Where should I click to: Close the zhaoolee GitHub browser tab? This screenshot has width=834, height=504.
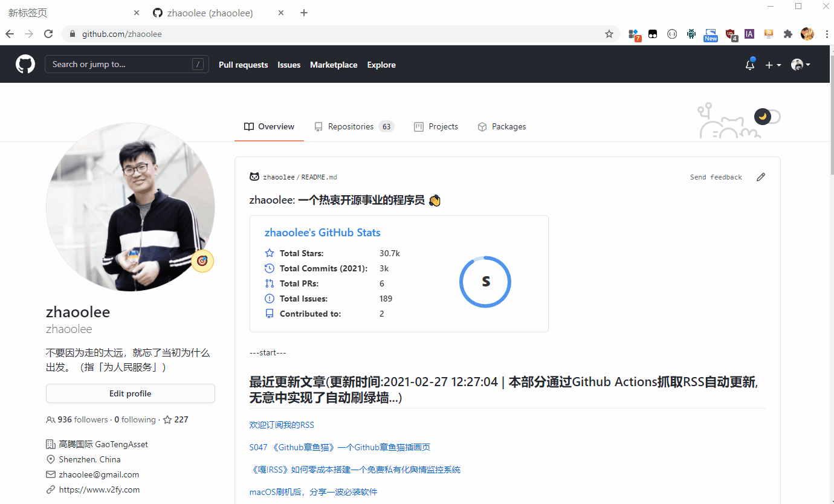coord(282,13)
